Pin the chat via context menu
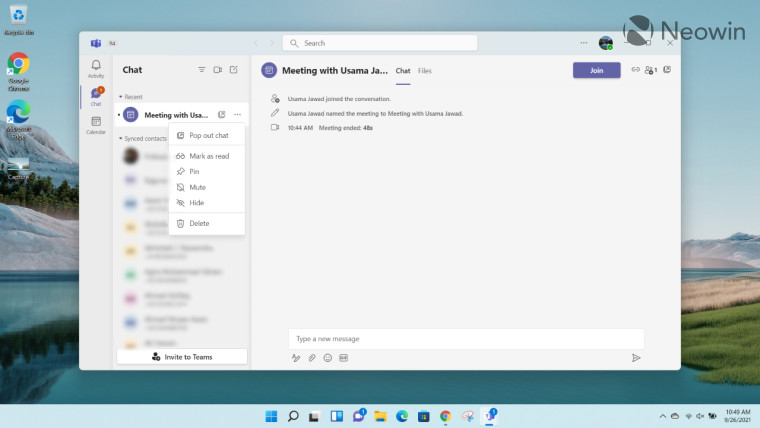 click(x=207, y=172)
